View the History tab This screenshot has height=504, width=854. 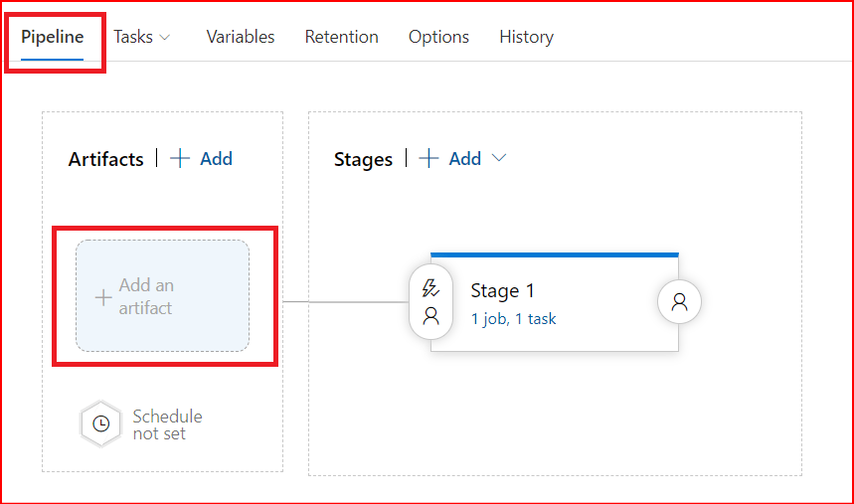pyautogui.click(x=526, y=37)
